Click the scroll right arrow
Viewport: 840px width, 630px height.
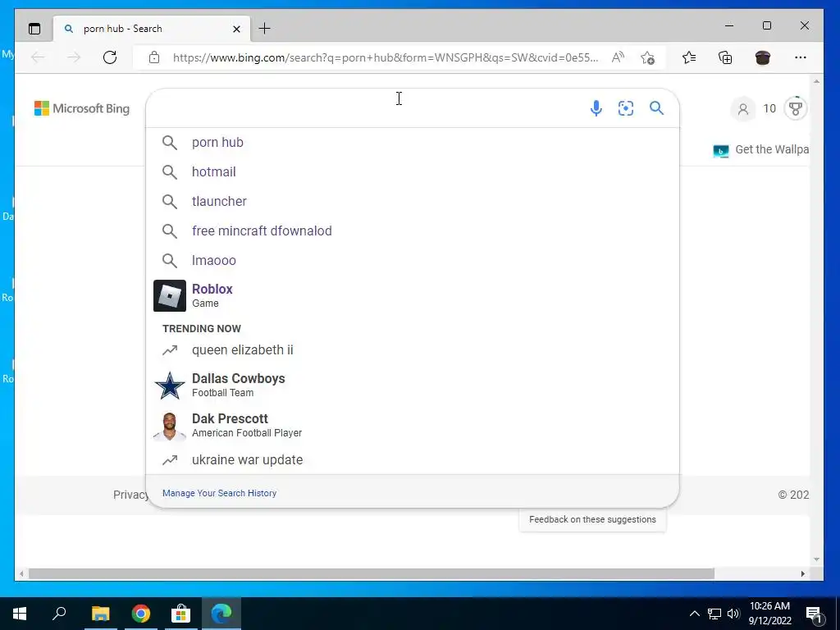[802, 573]
